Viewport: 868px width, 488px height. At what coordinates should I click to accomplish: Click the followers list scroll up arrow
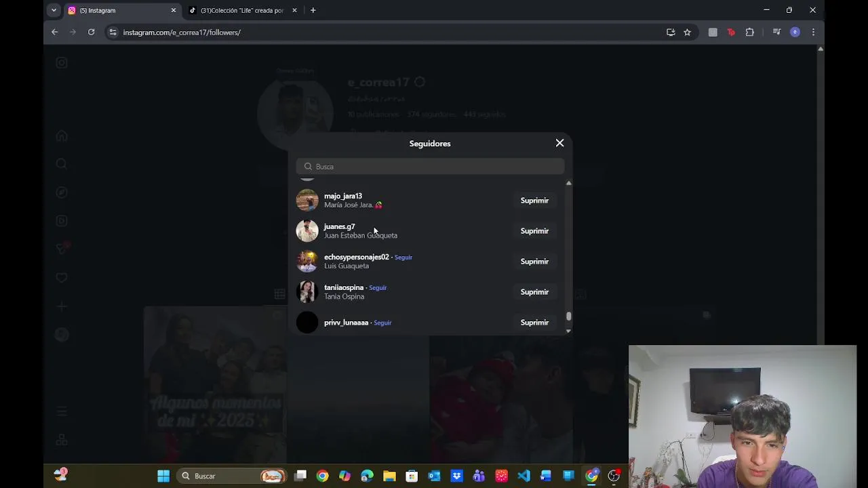(x=569, y=183)
